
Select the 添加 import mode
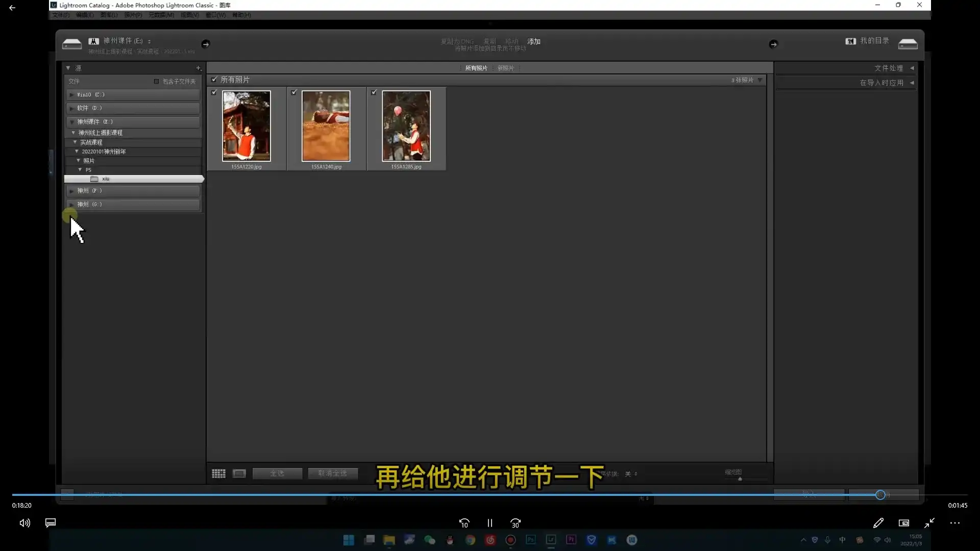tap(534, 41)
